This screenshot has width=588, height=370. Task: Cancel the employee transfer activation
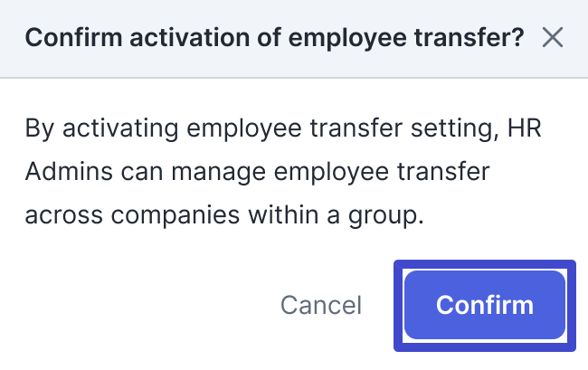[x=321, y=305]
